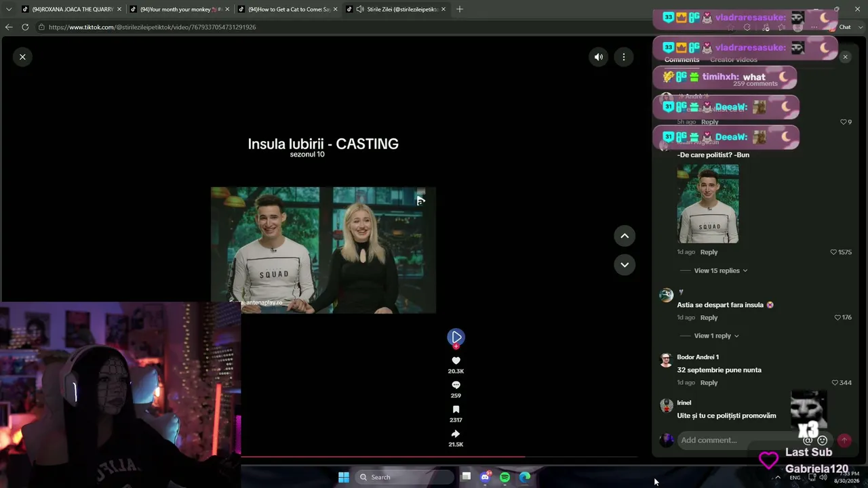Open a new browser tab
Viewport: 868px width, 488px height.
460,9
